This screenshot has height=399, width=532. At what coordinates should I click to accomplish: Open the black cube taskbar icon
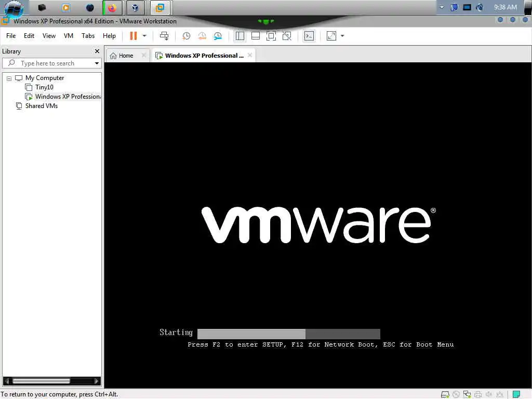tap(42, 7)
